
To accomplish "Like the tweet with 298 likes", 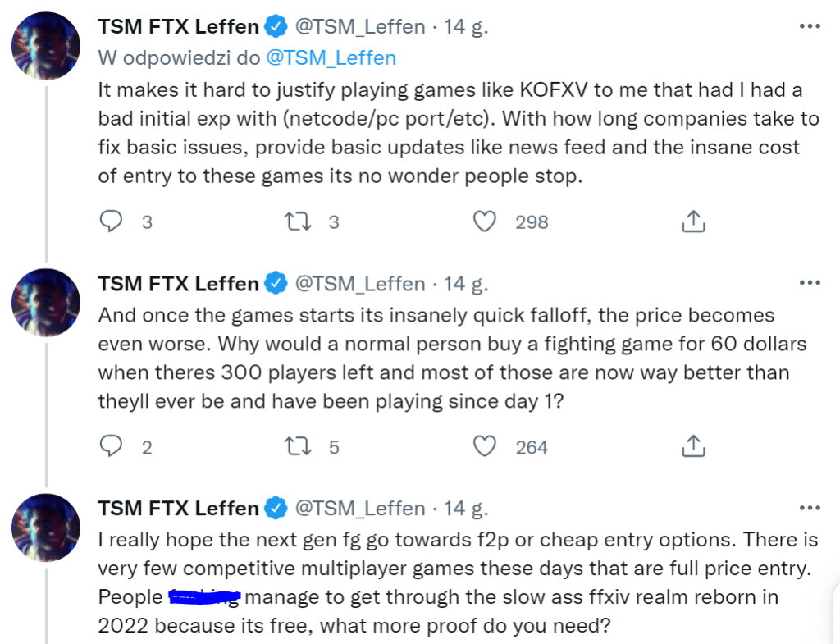I will 486,222.
